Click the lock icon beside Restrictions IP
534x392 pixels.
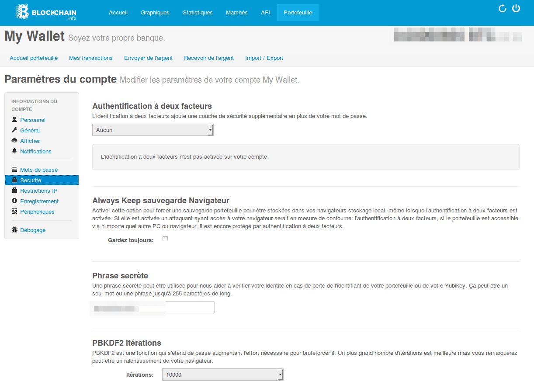point(14,190)
